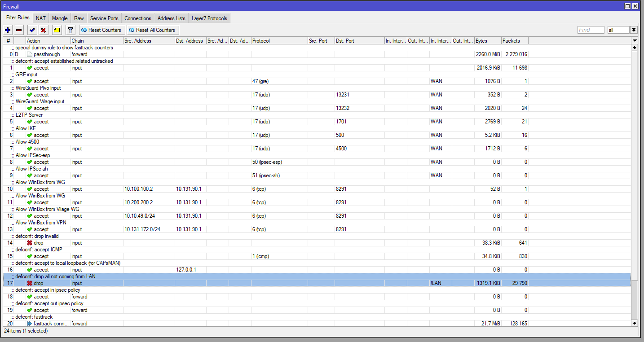Click accept icon of ICMP rule 15
Screen dimensions: 644x342
30,256
